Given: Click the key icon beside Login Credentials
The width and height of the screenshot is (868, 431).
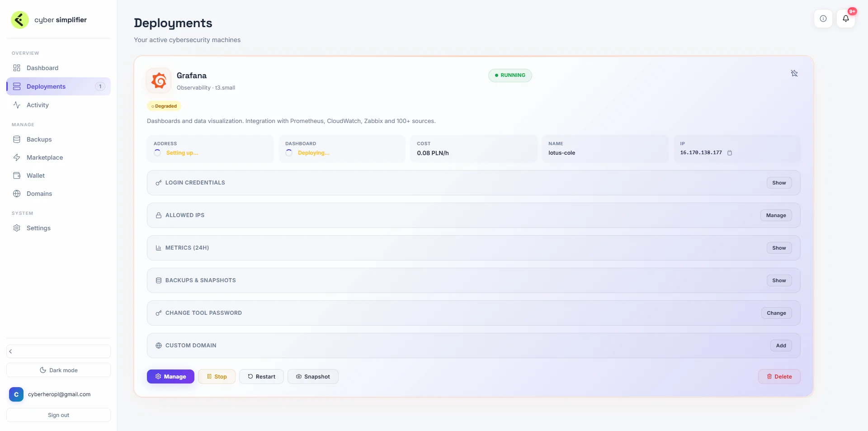Looking at the screenshot, I should [158, 183].
